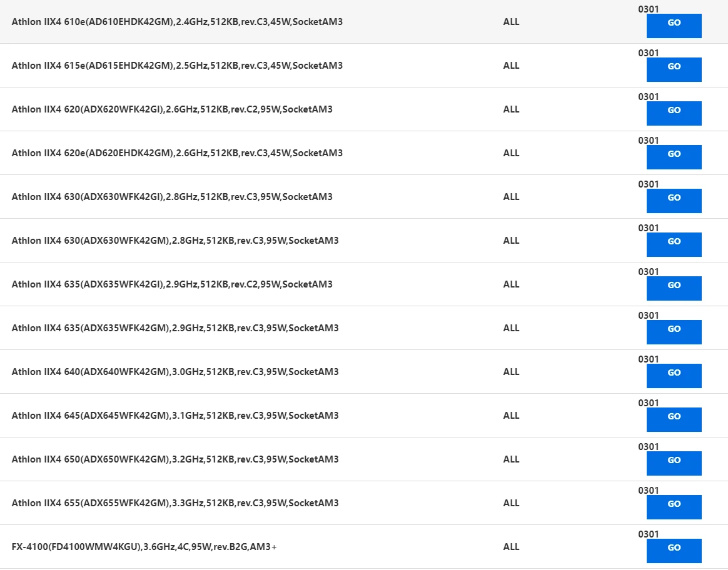Click ALL in the Athlon IIX4 650 row

511,459
